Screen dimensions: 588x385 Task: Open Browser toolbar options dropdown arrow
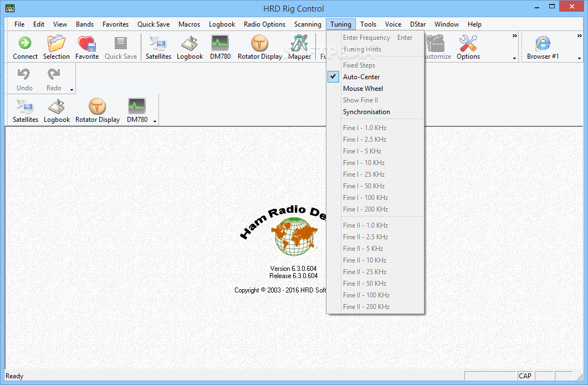pos(579,59)
